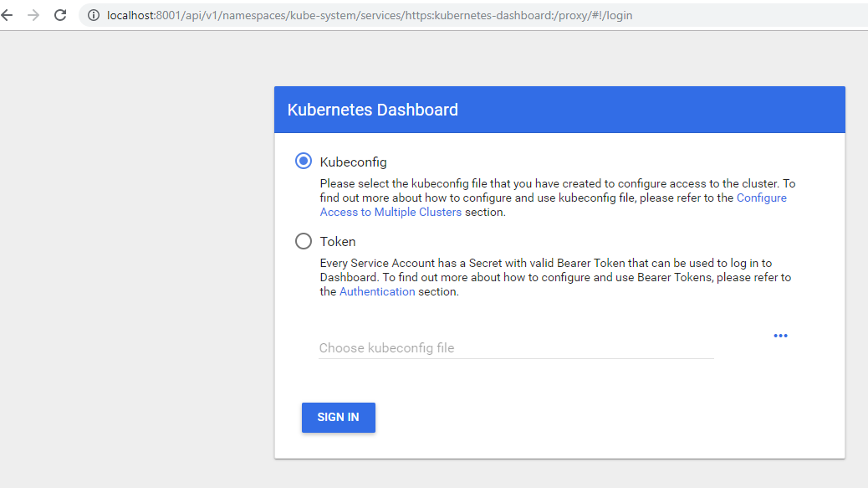
Task: Select the Kubeconfig radio button
Action: [304, 162]
